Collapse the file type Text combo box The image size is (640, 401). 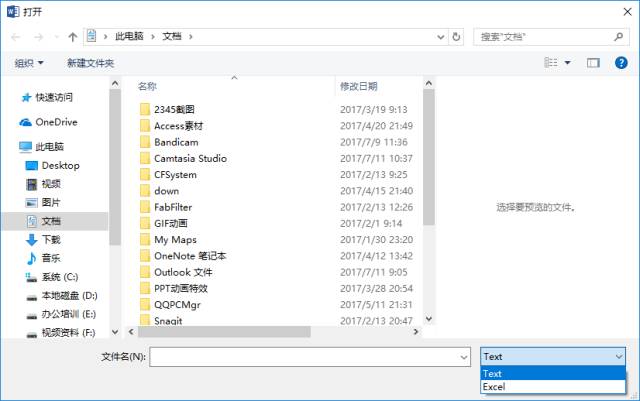pyautogui.click(x=553, y=356)
